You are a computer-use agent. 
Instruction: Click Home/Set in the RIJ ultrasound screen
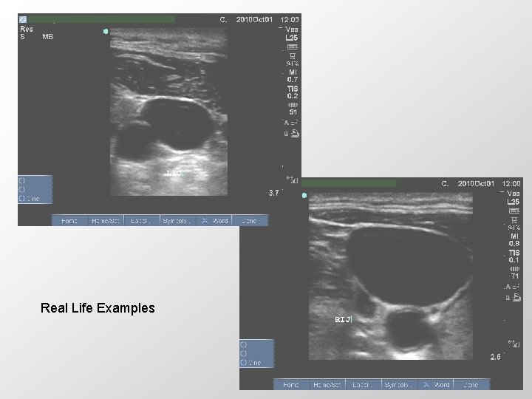(x=327, y=385)
